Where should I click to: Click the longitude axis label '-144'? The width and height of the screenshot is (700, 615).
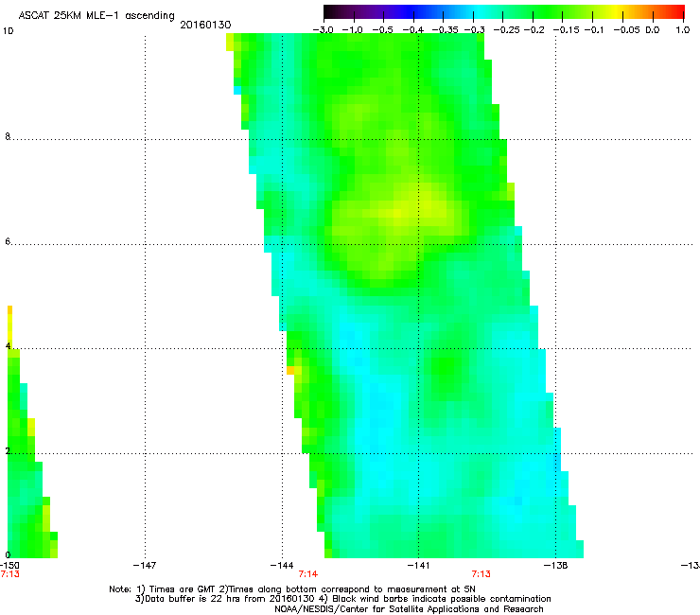[282, 566]
